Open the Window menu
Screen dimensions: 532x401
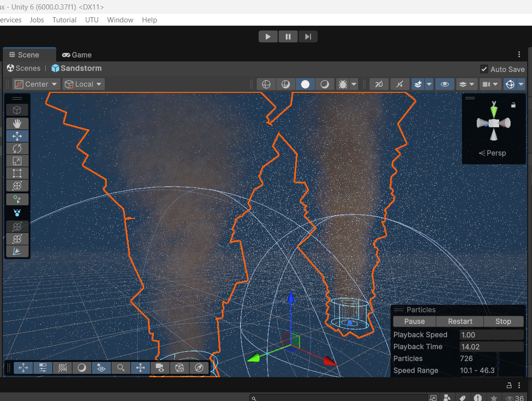coord(120,20)
